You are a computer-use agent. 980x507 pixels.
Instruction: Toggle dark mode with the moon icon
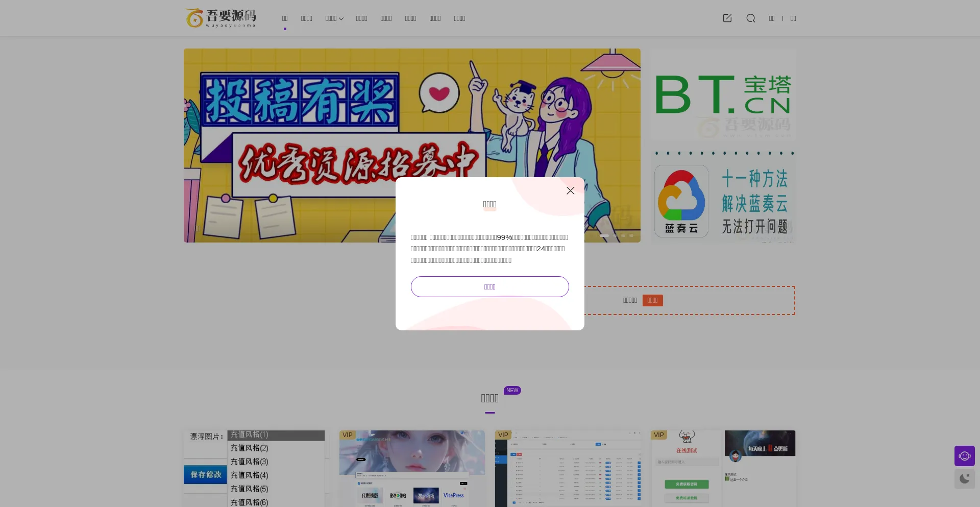(964, 479)
